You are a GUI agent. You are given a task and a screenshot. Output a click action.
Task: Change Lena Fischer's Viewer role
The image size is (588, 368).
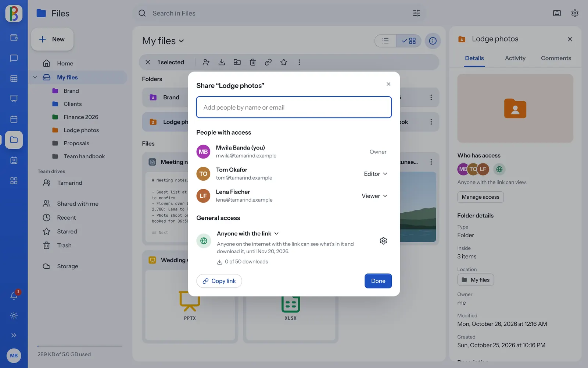[x=374, y=196]
